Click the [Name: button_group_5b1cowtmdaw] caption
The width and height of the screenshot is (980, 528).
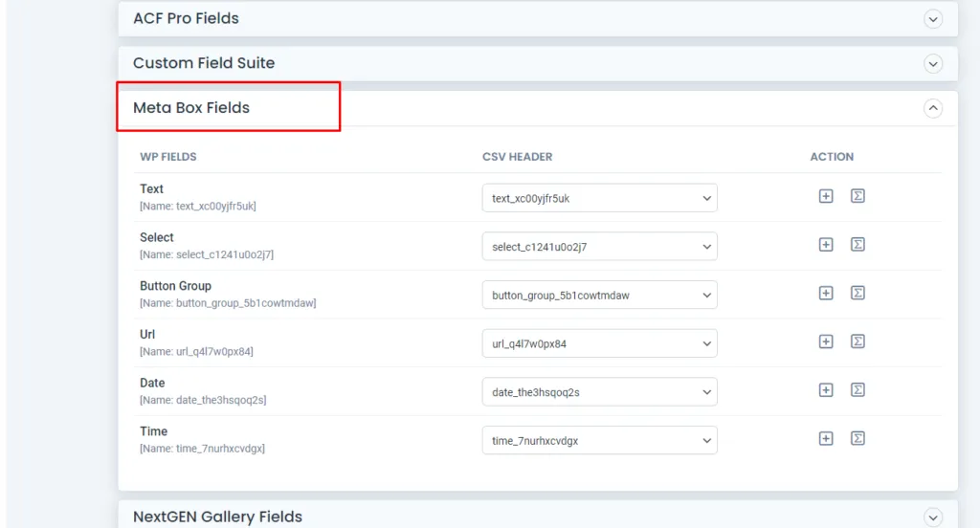(228, 303)
